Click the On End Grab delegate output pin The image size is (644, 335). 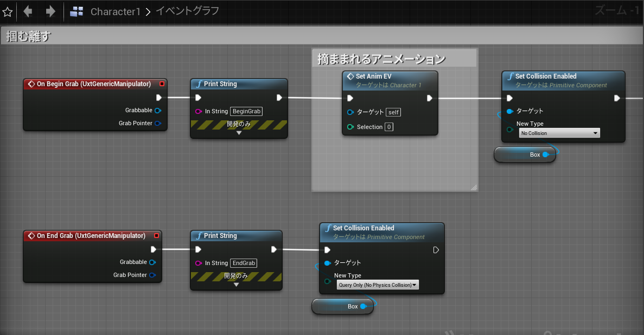pos(156,236)
